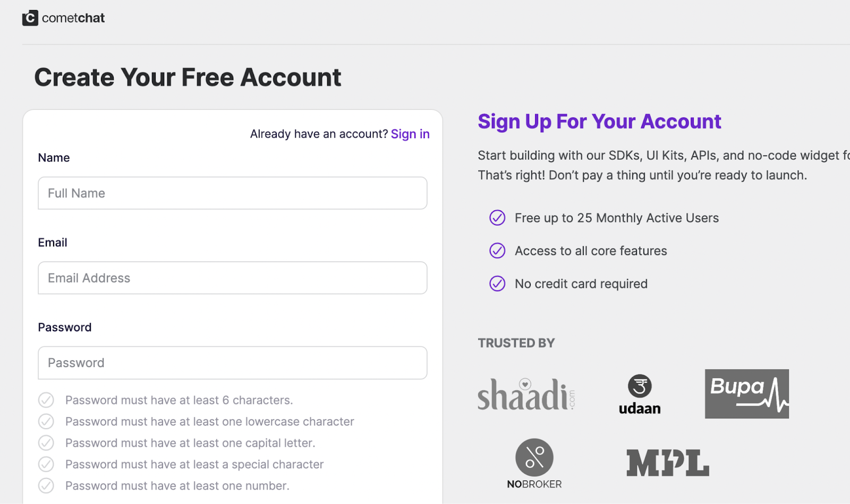Image resolution: width=850 pixels, height=504 pixels.
Task: Open the Sign in link
Action: 410,134
